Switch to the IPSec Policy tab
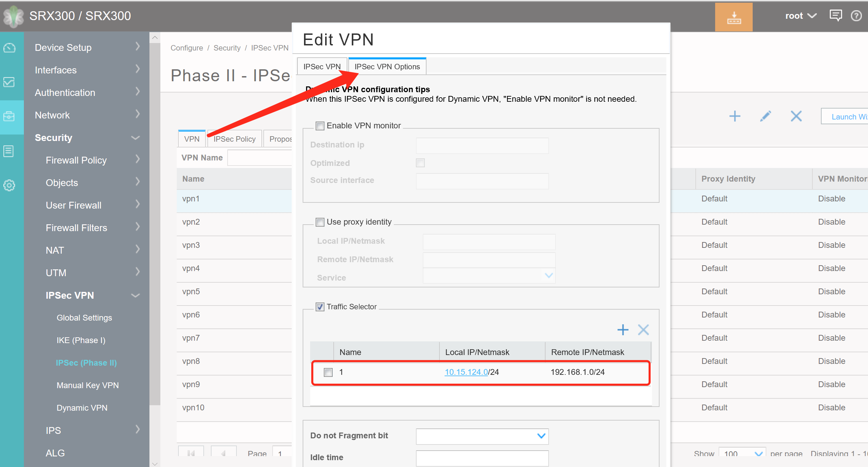The height and width of the screenshot is (467, 868). click(x=234, y=139)
